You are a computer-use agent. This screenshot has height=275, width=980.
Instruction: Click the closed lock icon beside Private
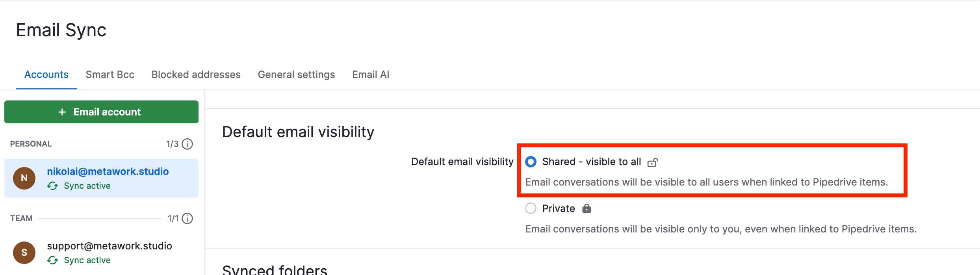[x=587, y=208]
